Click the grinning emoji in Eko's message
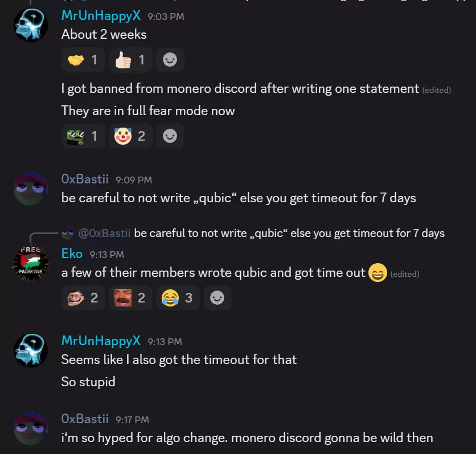476x454 pixels. [377, 273]
